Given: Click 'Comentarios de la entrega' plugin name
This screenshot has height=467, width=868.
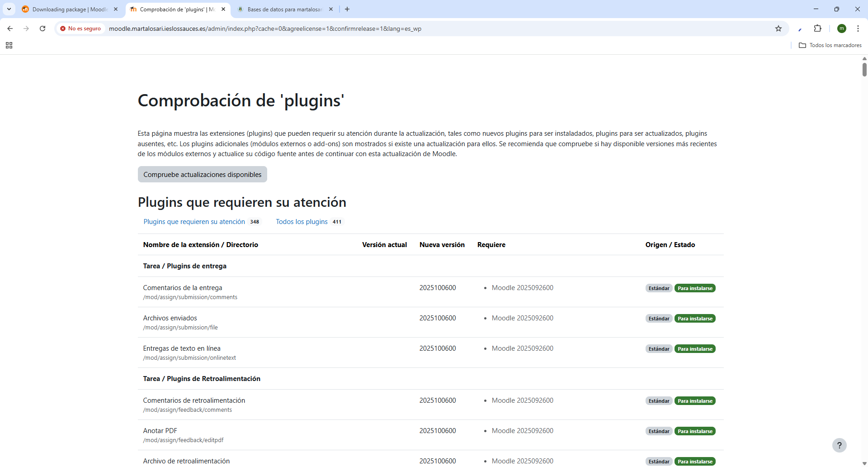Looking at the screenshot, I should coord(183,288).
